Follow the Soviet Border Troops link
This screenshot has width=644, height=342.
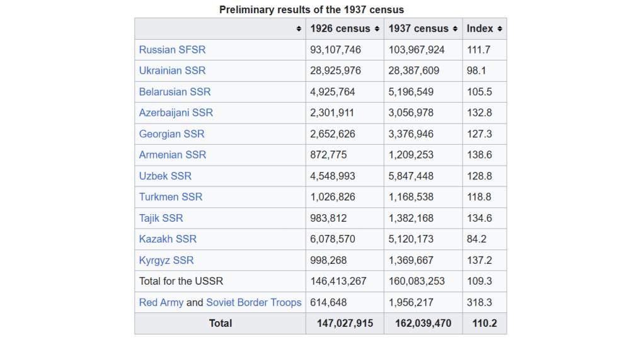(x=253, y=303)
